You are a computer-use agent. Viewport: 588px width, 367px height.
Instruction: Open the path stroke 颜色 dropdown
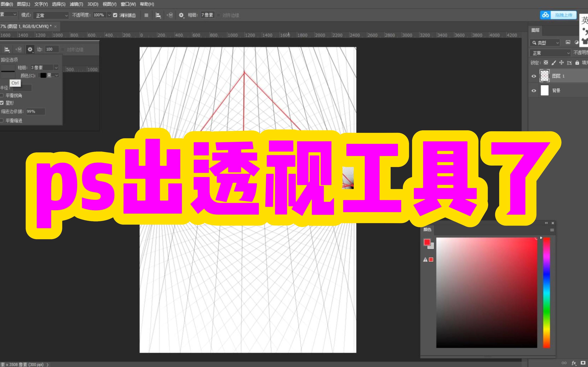(49, 75)
